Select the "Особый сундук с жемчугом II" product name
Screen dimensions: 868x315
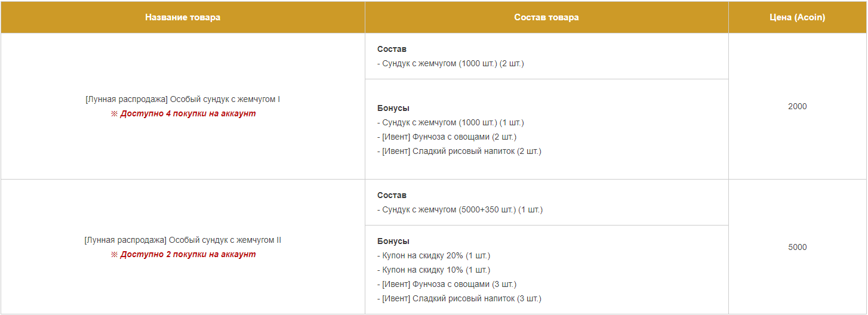[183, 240]
